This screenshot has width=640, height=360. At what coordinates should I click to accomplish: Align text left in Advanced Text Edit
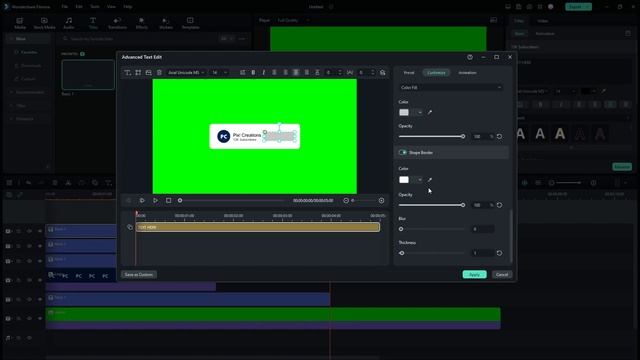coord(274,73)
